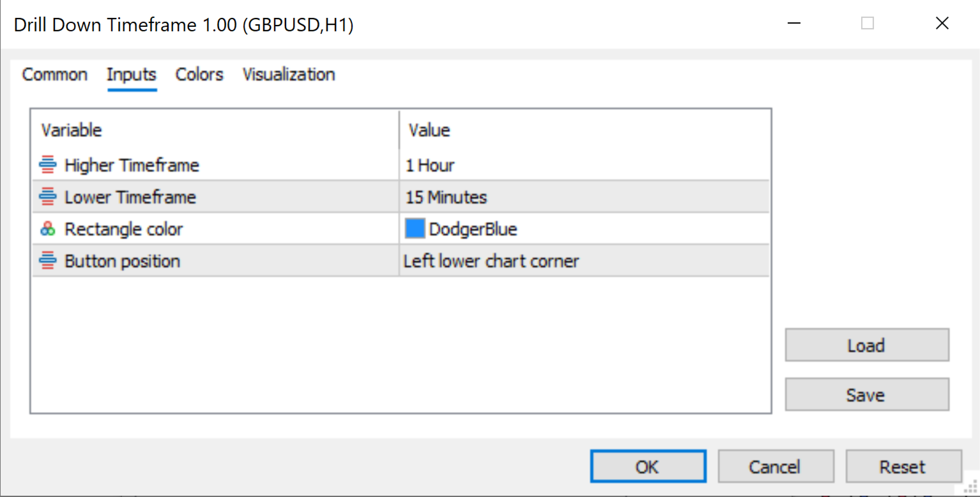Click the Lower Timeframe variable icon
980x497 pixels.
click(48, 197)
